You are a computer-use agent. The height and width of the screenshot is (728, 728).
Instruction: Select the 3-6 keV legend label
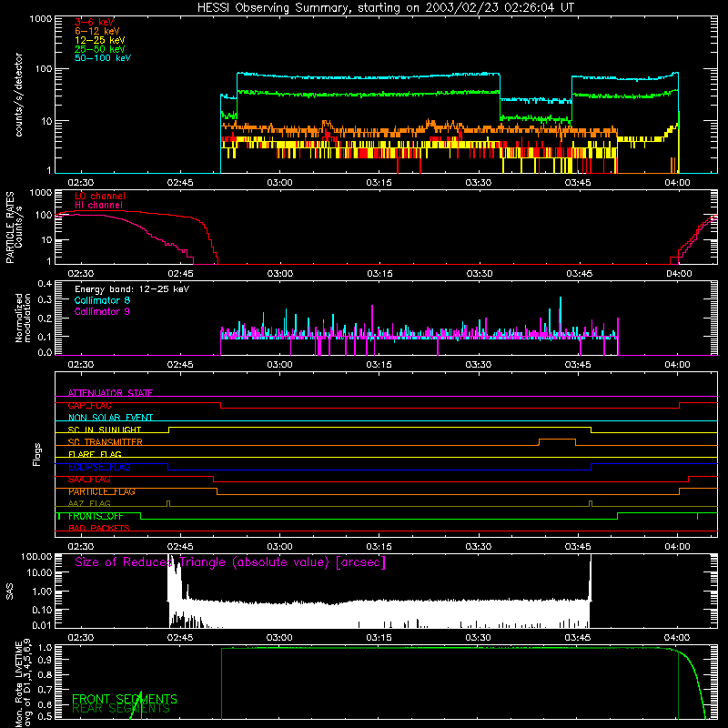tap(95, 22)
